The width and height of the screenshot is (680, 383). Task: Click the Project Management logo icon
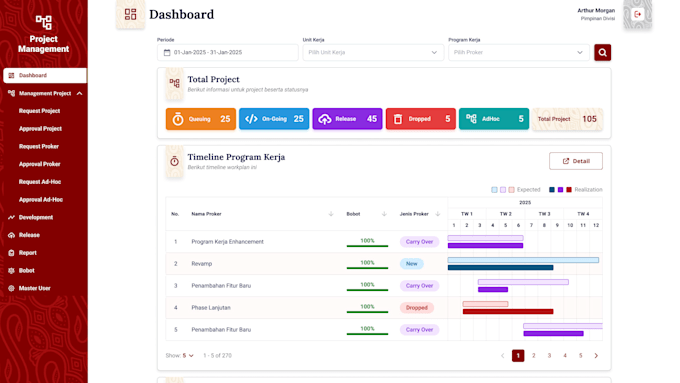coord(43,22)
